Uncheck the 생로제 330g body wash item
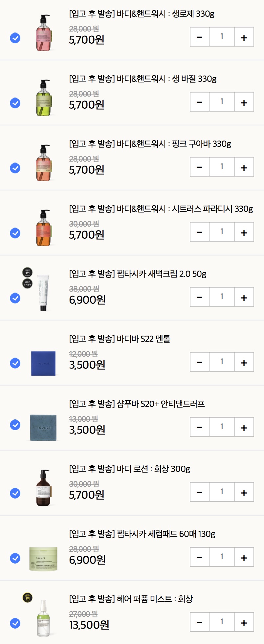This screenshot has width=264, height=644. coord(15,38)
